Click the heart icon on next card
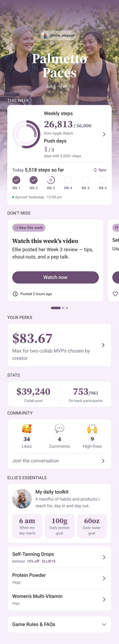This screenshot has width=119, height=644. 115,294
